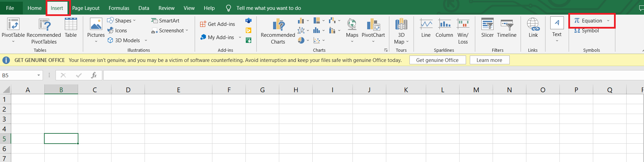Image resolution: width=644 pixels, height=162 pixels.
Task: Open the People Graph add-in icon
Action: click(x=249, y=40)
